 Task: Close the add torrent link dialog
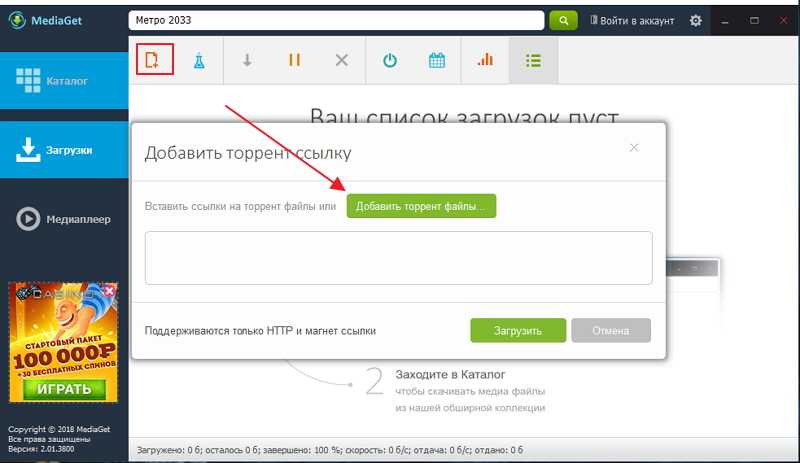pos(634,148)
